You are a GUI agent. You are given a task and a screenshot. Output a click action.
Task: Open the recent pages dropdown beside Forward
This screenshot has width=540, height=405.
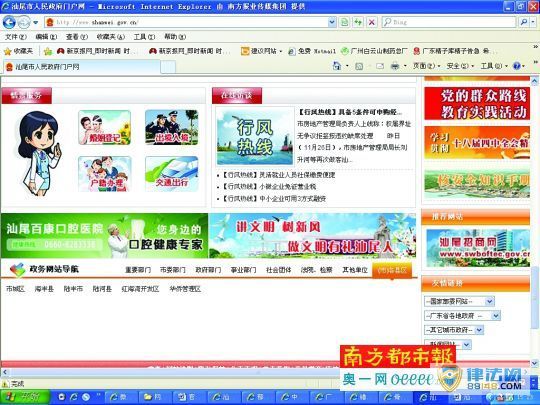tap(35, 23)
